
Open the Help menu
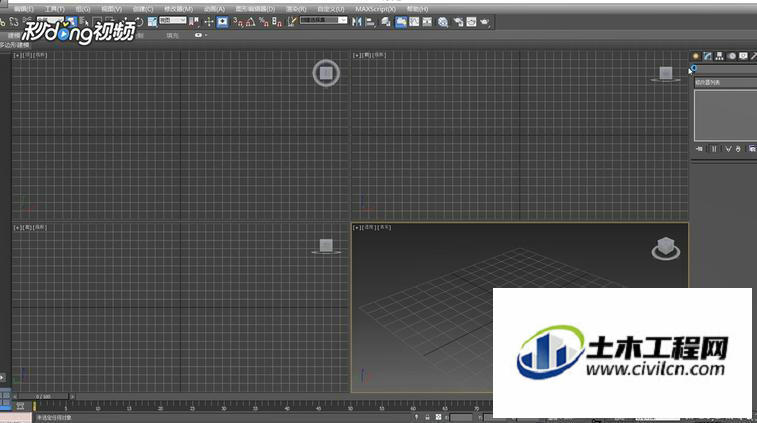[x=418, y=9]
